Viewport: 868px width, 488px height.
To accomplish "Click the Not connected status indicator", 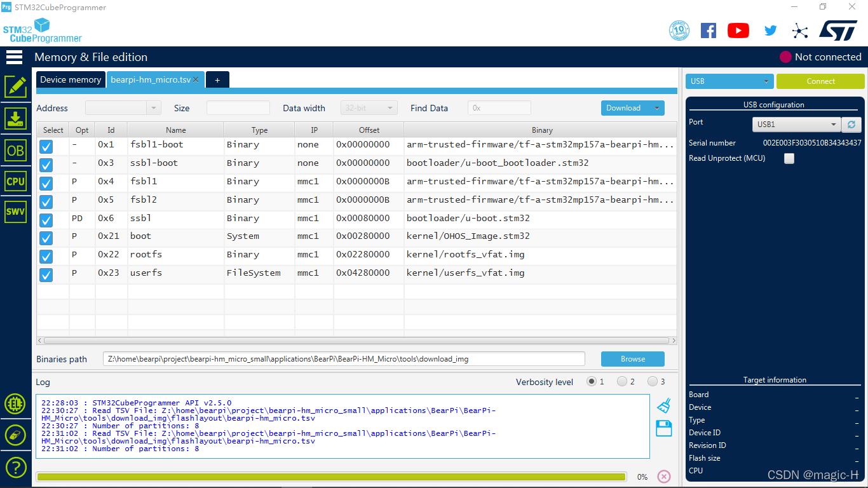I will click(820, 57).
